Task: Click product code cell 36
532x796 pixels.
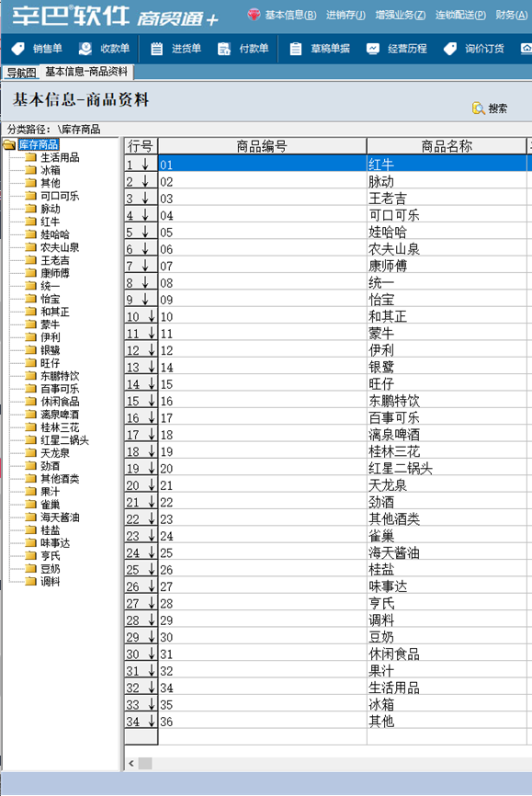Action: (x=262, y=721)
